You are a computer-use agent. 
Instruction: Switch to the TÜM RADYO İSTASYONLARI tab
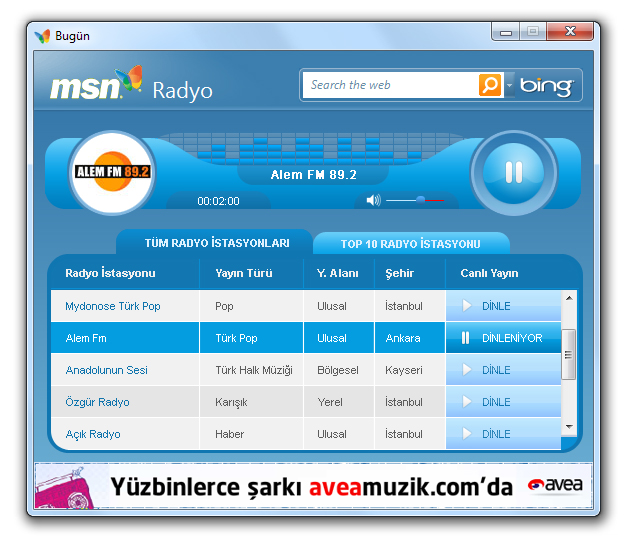tap(217, 243)
